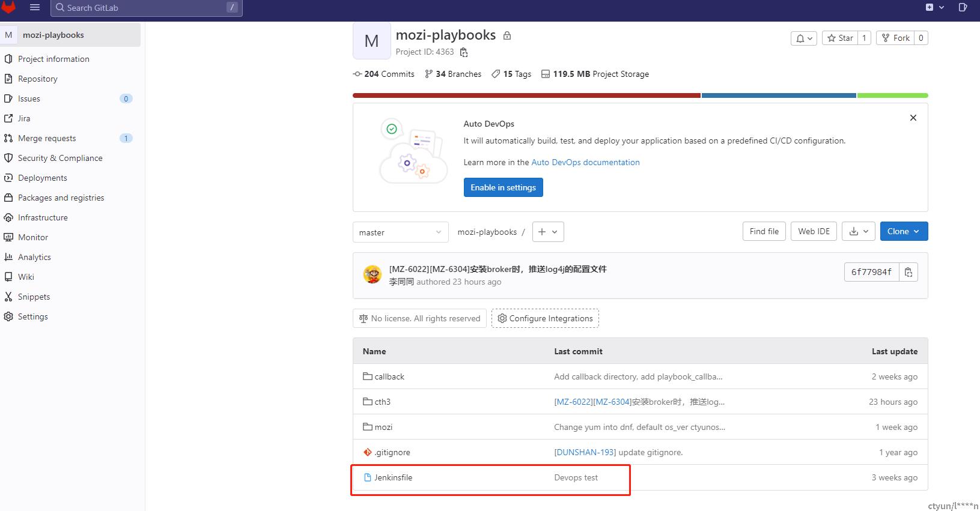Screen dimensions: 980x511
Task: Fork the project
Action: coord(895,38)
